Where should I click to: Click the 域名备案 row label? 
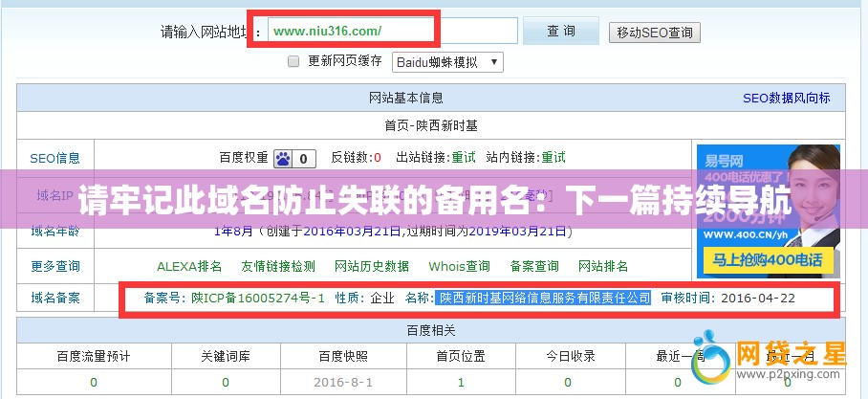(x=54, y=299)
